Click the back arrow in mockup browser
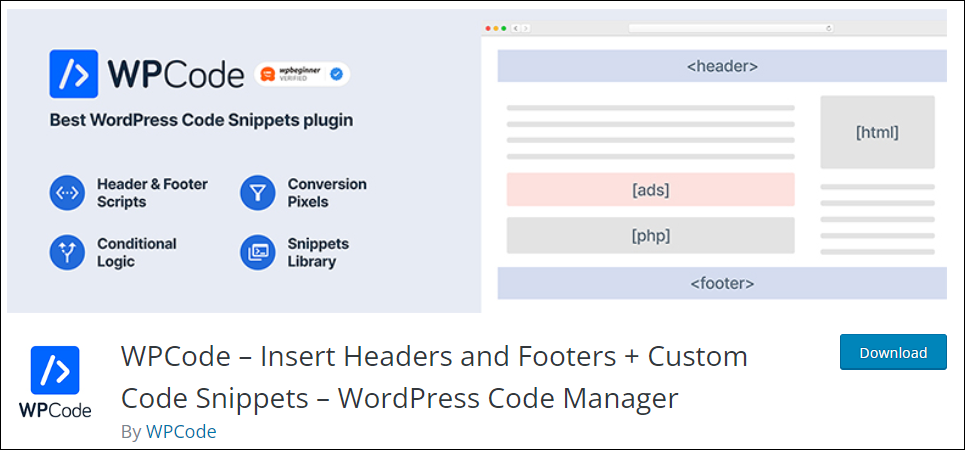 pos(516,28)
